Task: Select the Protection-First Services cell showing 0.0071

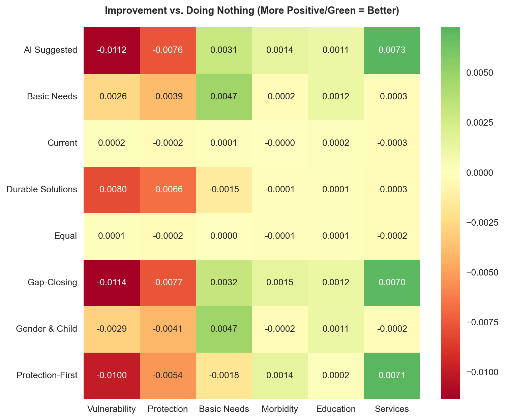Action: point(392,375)
